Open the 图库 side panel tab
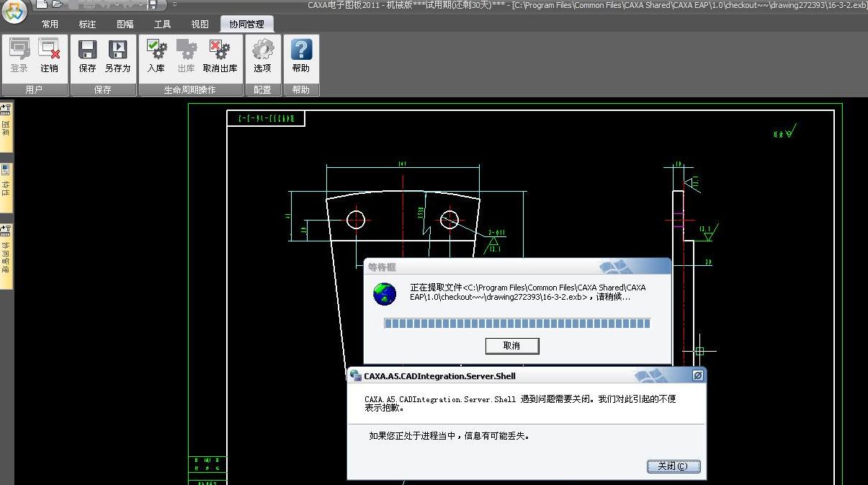Viewport: 868px width, 485px height. click(6, 128)
